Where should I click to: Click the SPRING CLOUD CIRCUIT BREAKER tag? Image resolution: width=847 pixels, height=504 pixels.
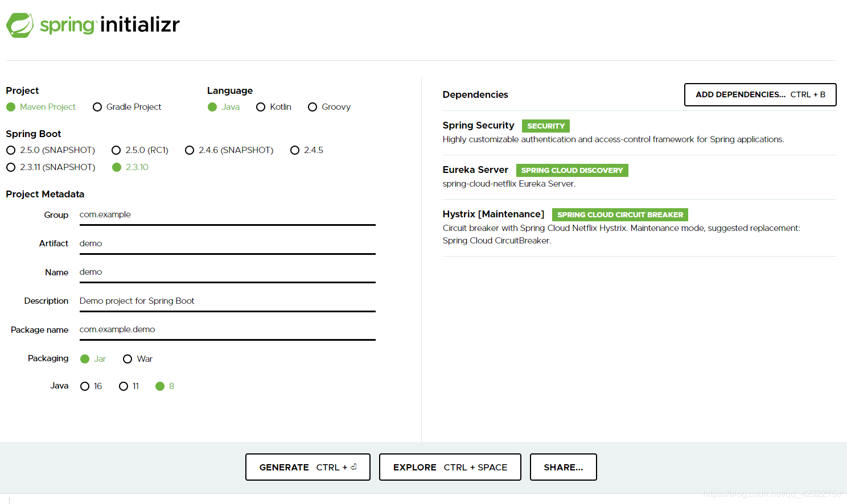pyautogui.click(x=620, y=215)
